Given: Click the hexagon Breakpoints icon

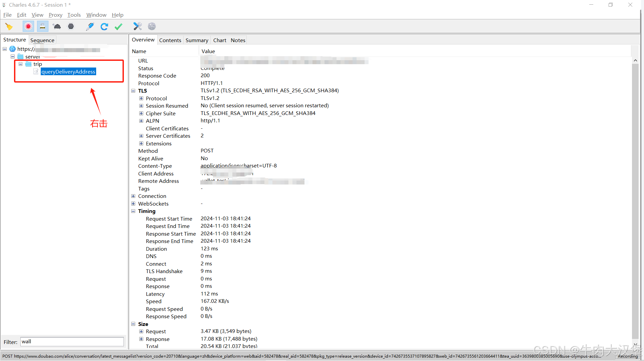Looking at the screenshot, I should [71, 26].
